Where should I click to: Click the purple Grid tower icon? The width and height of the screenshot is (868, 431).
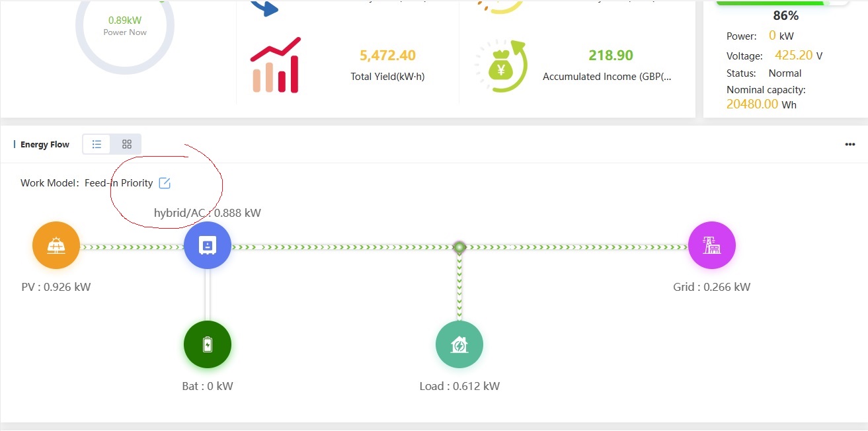(x=712, y=246)
